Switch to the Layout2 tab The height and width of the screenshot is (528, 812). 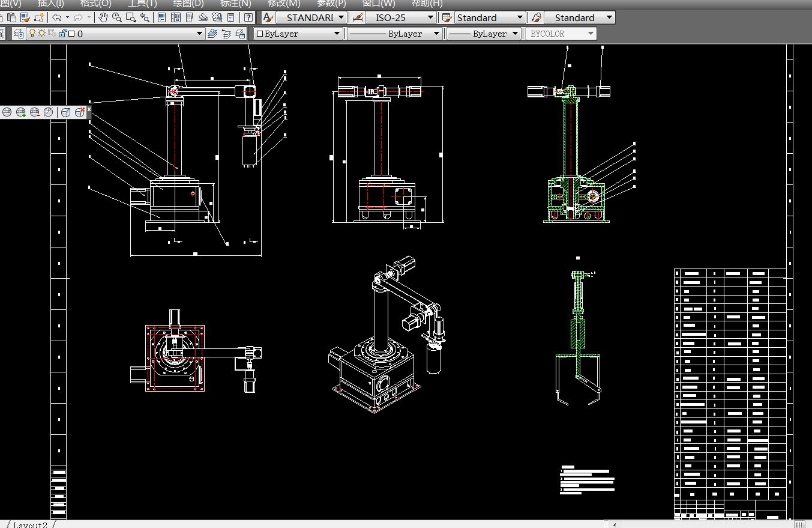pyautogui.click(x=30, y=524)
